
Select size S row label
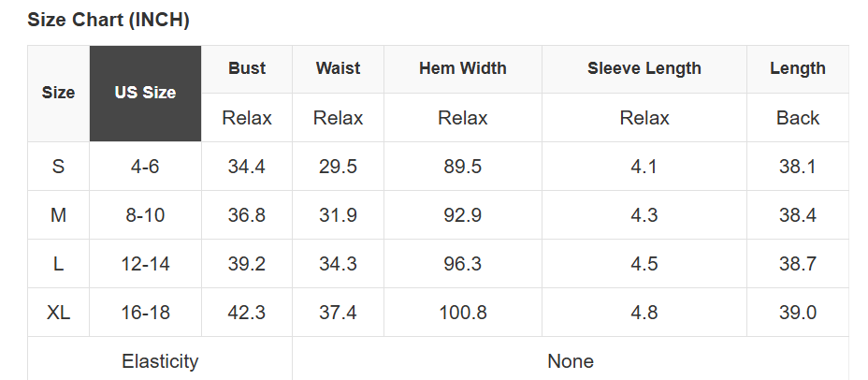click(x=58, y=167)
